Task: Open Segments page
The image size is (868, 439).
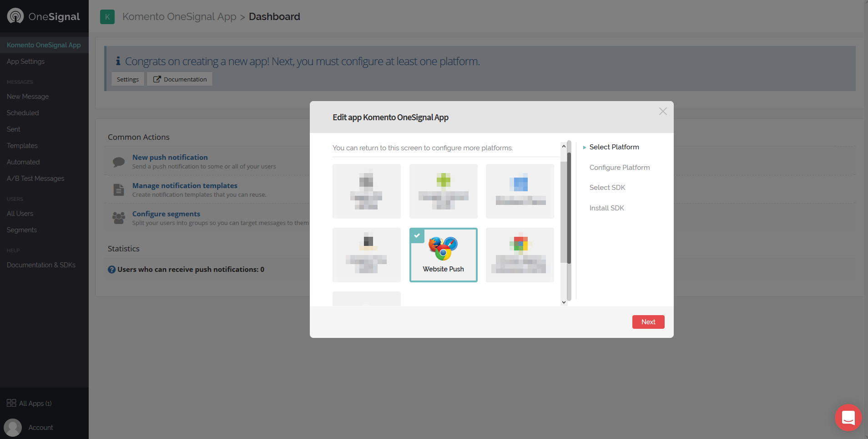Action: 22,230
